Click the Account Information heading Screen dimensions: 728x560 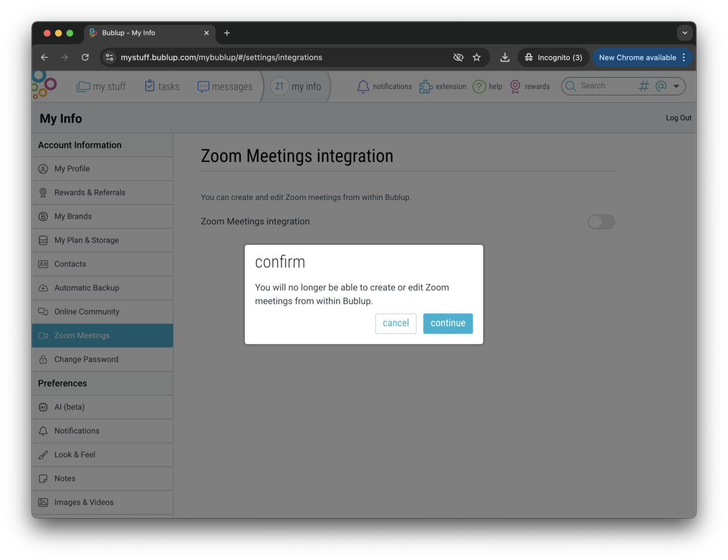(x=80, y=146)
